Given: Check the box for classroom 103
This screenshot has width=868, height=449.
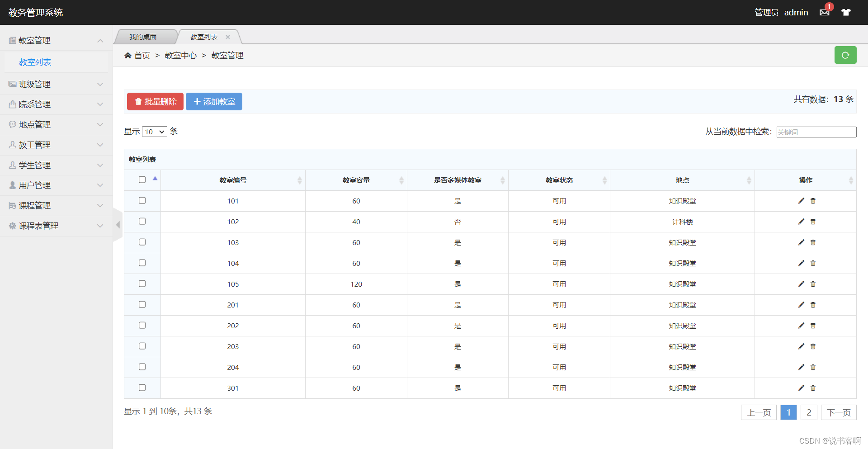Looking at the screenshot, I should click(142, 242).
